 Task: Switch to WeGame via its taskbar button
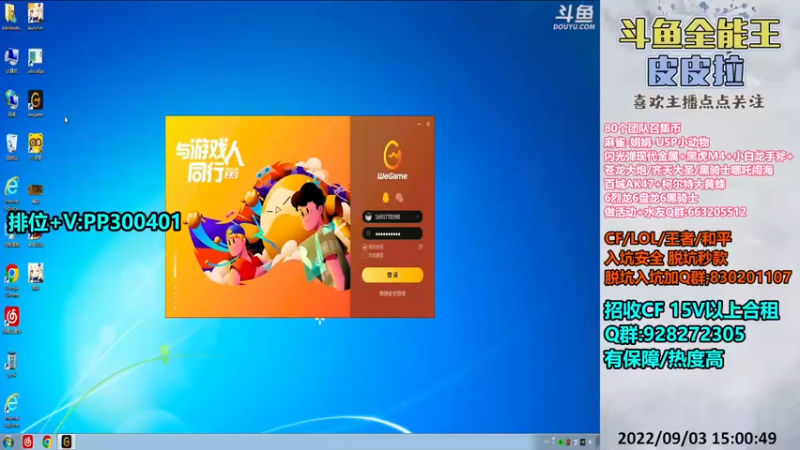66,442
